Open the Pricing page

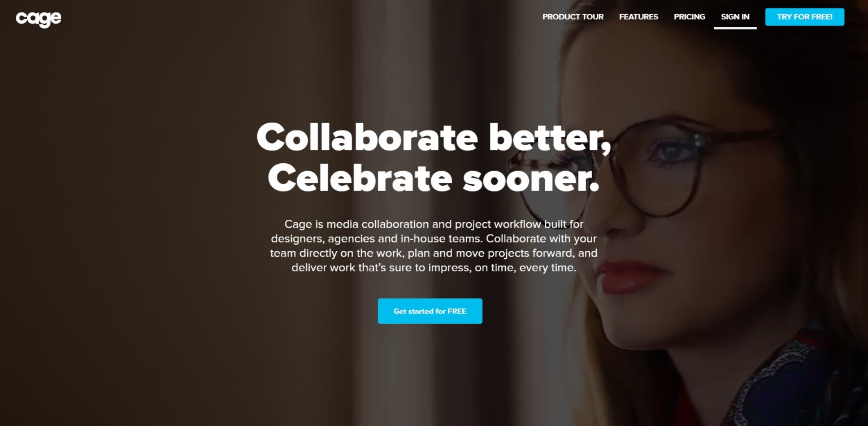689,17
